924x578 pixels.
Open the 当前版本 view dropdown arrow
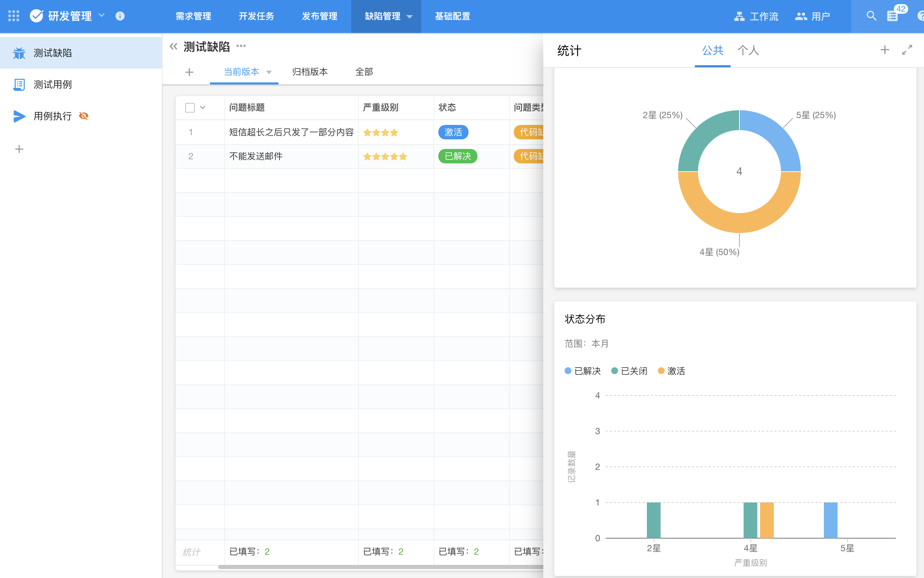269,72
